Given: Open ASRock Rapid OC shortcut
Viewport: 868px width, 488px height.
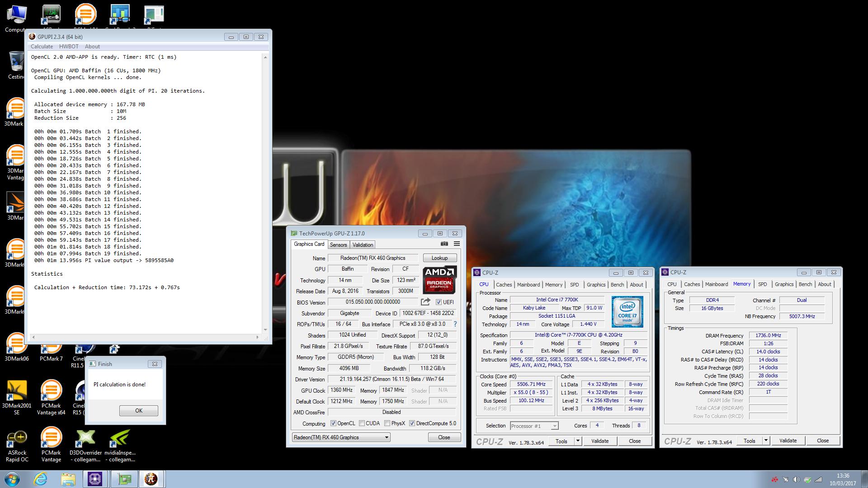Looking at the screenshot, I should point(17,446).
